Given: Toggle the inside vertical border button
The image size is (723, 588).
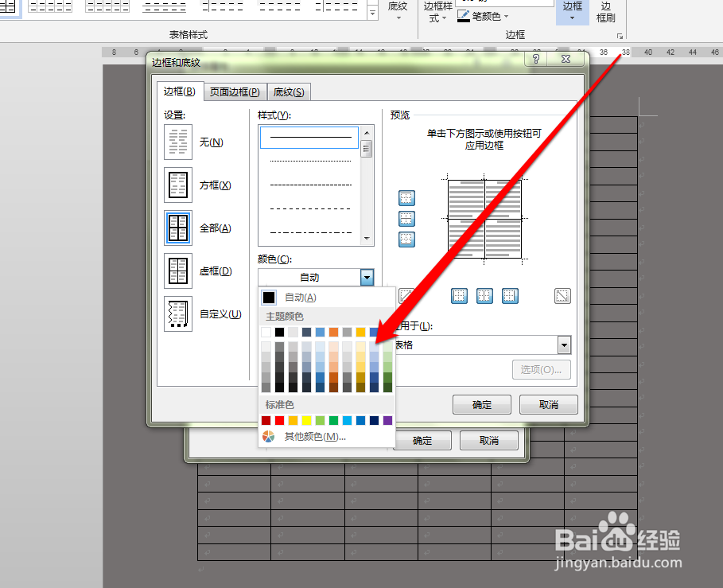Looking at the screenshot, I should tap(484, 296).
